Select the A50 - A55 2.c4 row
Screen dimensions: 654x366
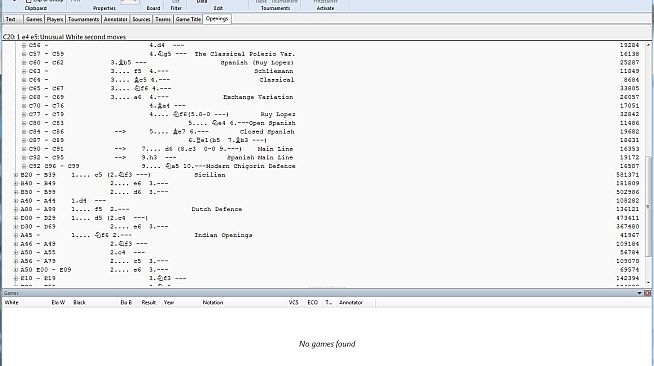330,252
